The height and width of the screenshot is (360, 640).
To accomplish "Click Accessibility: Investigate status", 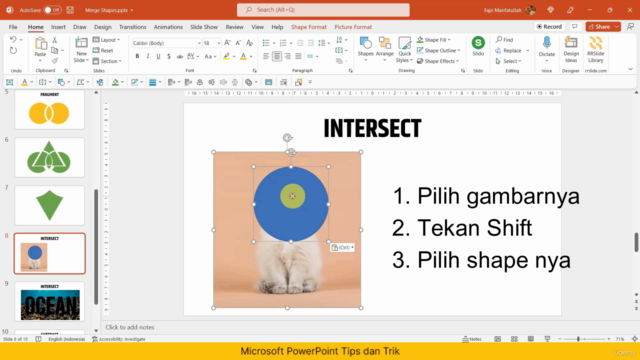I will point(119,339).
